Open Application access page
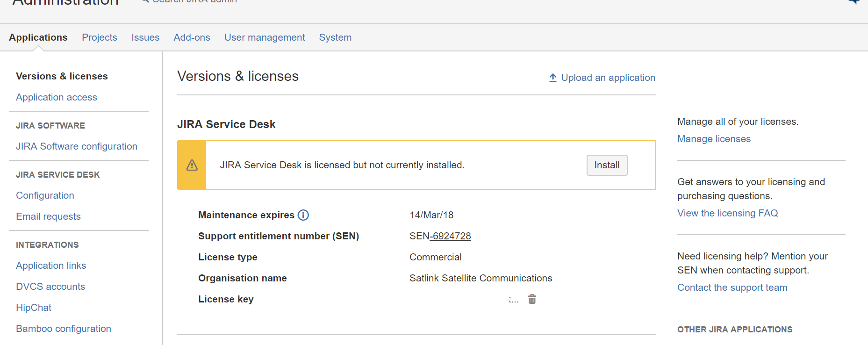Viewport: 868px width, 345px height. [x=57, y=97]
